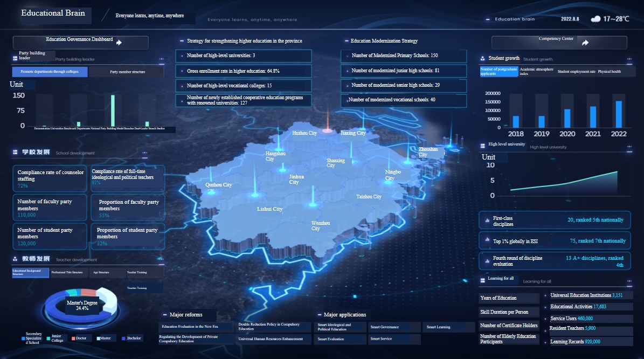Expand the Learning for all options menu
Screen dimensions: 644x359
pyautogui.click(x=629, y=281)
